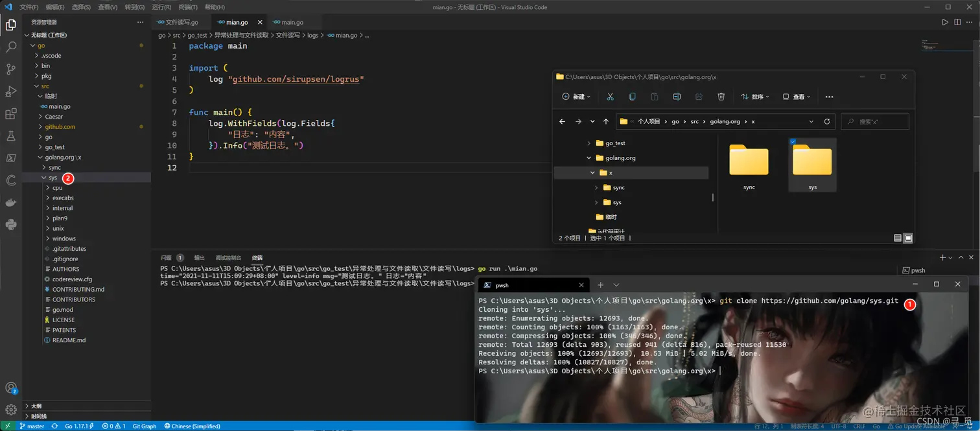
Task: Click the src breadcrumb in File Explorer address
Action: point(694,121)
